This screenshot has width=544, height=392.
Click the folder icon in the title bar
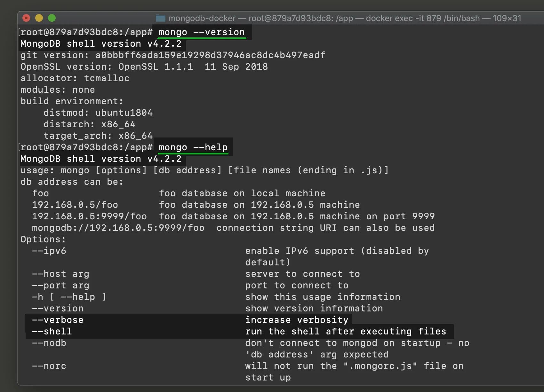coord(160,18)
